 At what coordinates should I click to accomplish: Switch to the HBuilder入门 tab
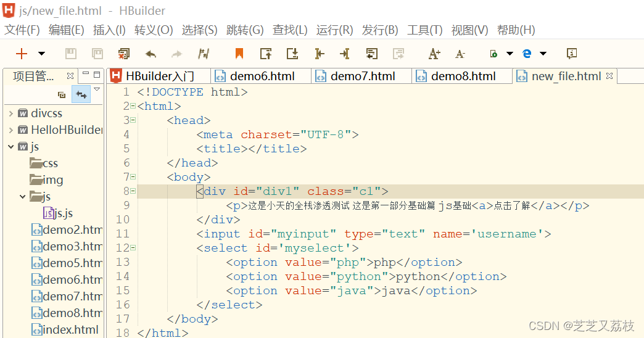tap(159, 76)
